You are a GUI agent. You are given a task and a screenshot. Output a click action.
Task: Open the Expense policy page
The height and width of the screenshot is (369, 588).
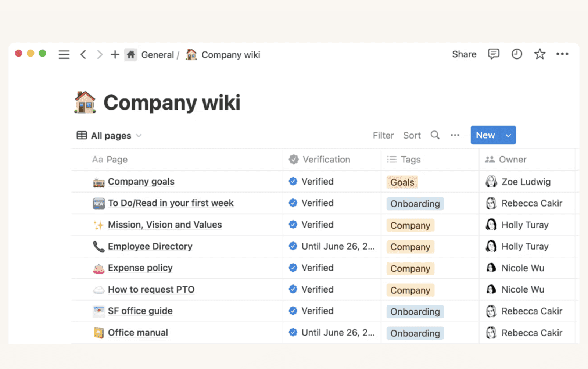point(140,268)
